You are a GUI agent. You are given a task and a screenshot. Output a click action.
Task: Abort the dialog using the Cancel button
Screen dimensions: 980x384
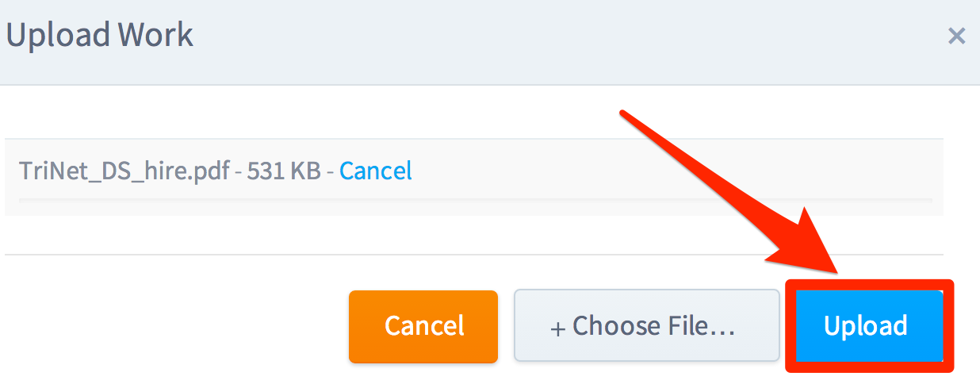(423, 326)
